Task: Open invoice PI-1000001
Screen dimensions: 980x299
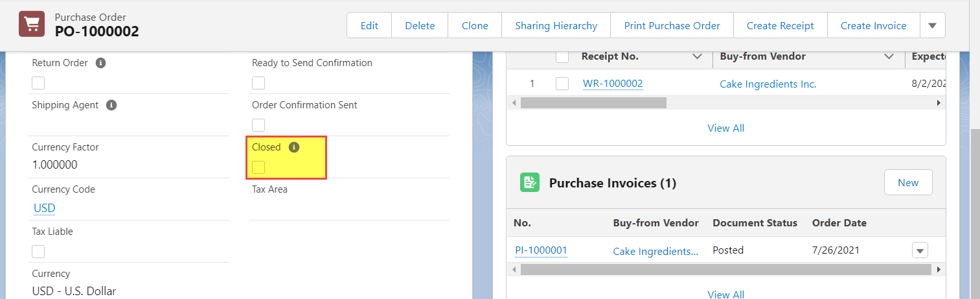Action: click(541, 250)
